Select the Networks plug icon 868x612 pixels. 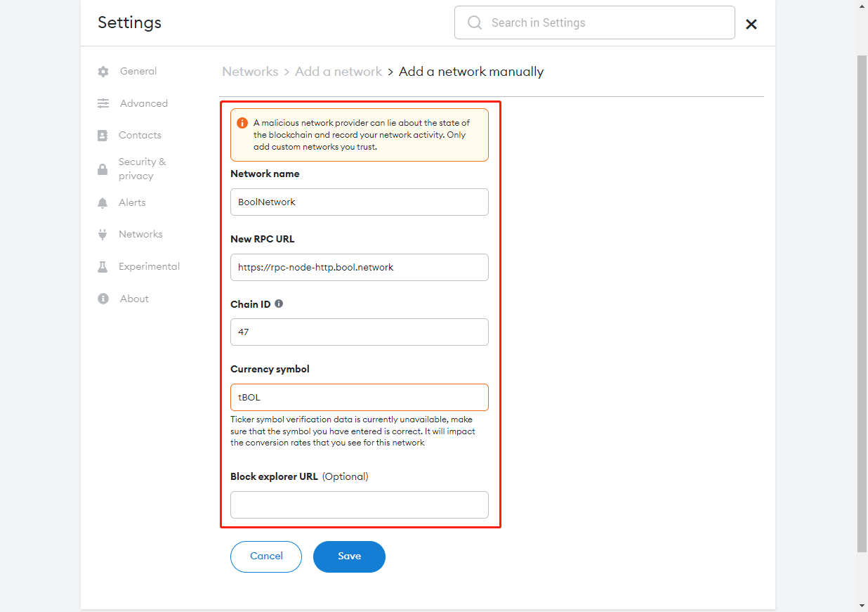(x=103, y=234)
